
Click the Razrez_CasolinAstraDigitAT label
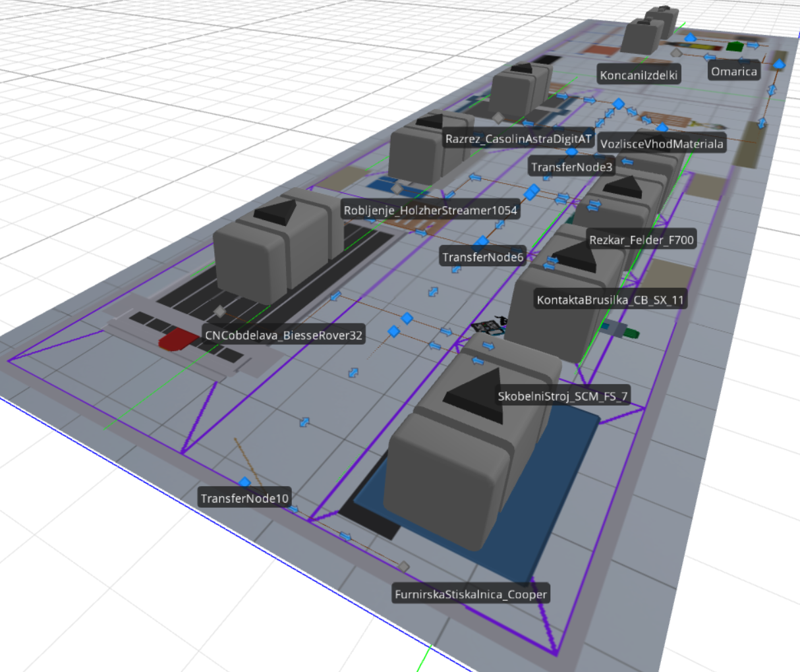pyautogui.click(x=518, y=139)
